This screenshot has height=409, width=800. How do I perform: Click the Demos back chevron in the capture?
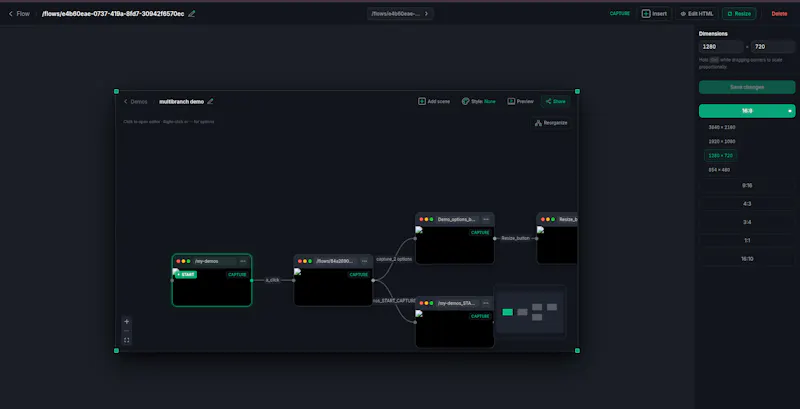click(126, 101)
